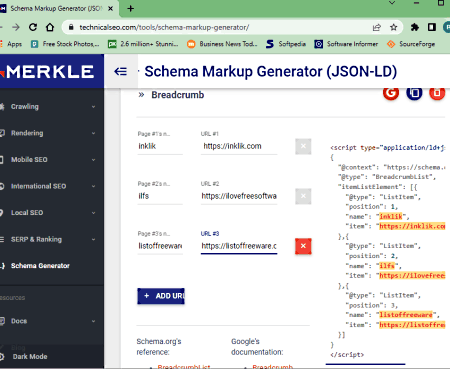Open the Software Informer bookmark
Screen dimensions: 450x369
346,44
